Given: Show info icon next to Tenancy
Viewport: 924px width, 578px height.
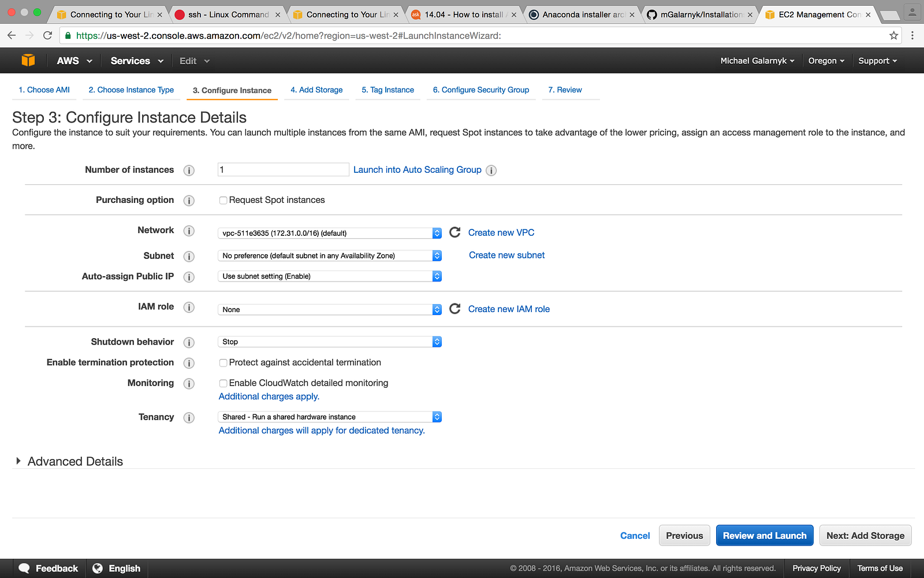Looking at the screenshot, I should [189, 417].
